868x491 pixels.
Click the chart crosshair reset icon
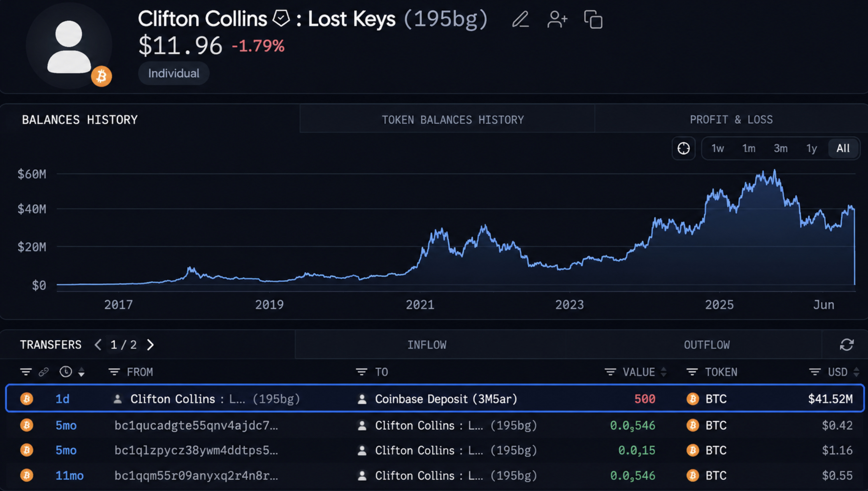[683, 148]
